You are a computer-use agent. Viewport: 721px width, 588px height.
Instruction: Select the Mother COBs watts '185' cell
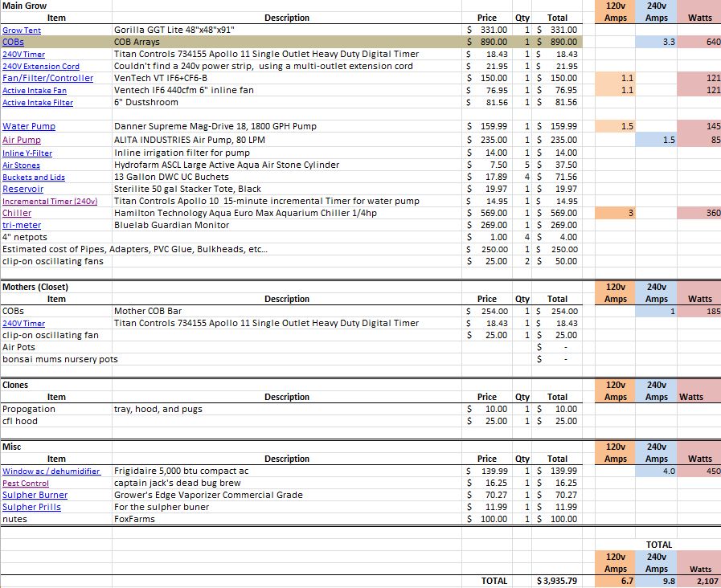[699, 312]
